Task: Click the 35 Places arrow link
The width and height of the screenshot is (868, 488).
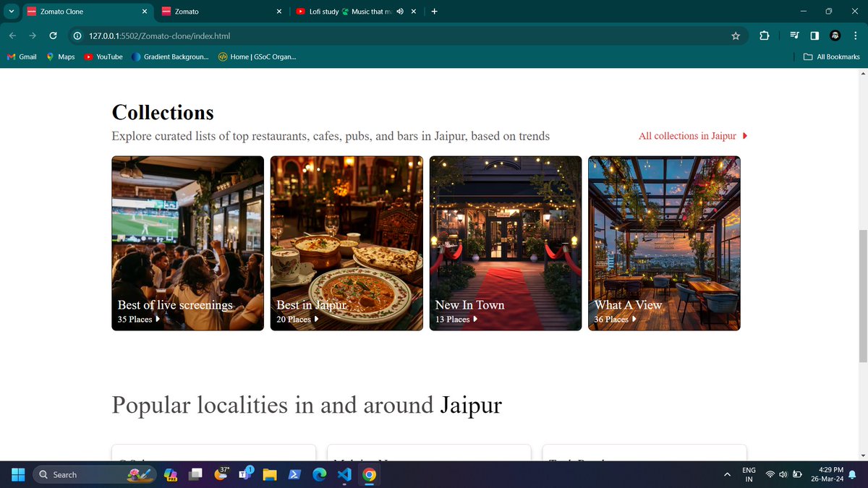Action: (139, 319)
